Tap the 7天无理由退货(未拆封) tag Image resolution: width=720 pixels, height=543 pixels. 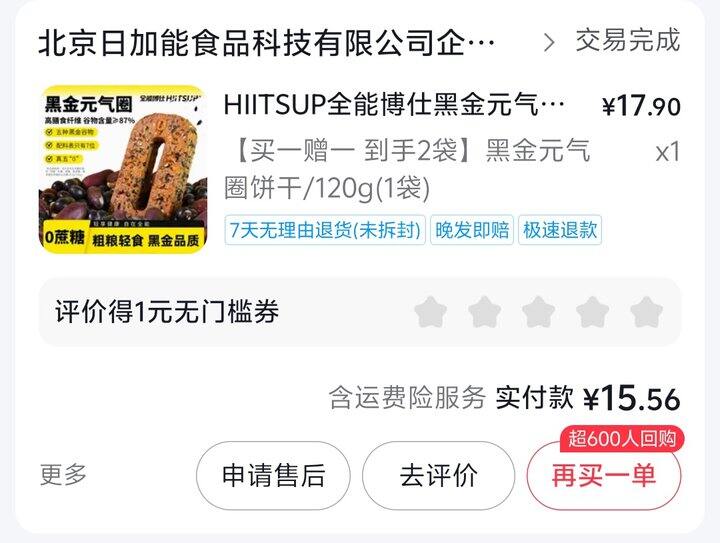(325, 230)
